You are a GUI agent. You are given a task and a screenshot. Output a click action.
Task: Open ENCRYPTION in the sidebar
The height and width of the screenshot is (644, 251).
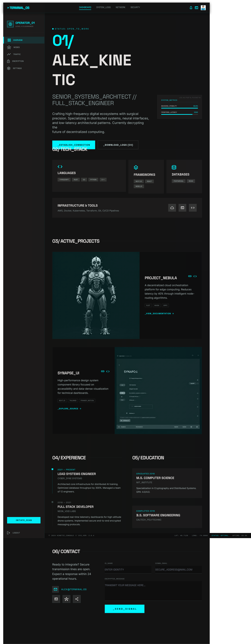tap(18, 61)
